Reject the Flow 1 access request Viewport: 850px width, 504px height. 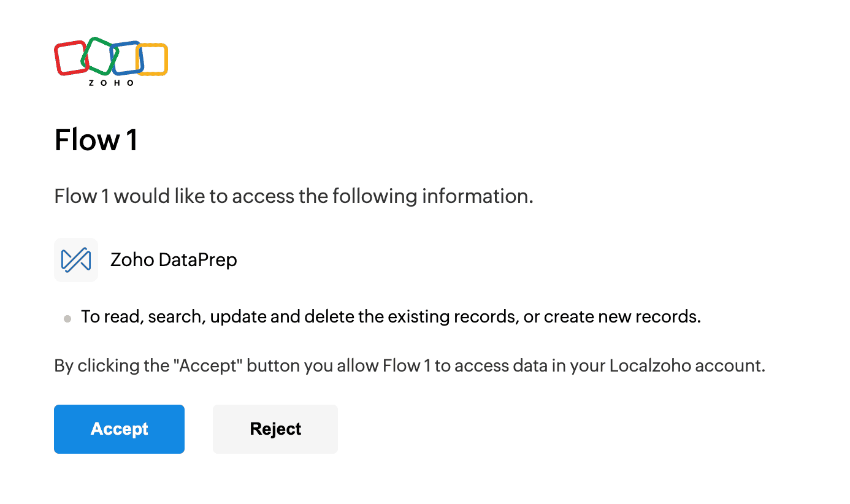tap(275, 429)
